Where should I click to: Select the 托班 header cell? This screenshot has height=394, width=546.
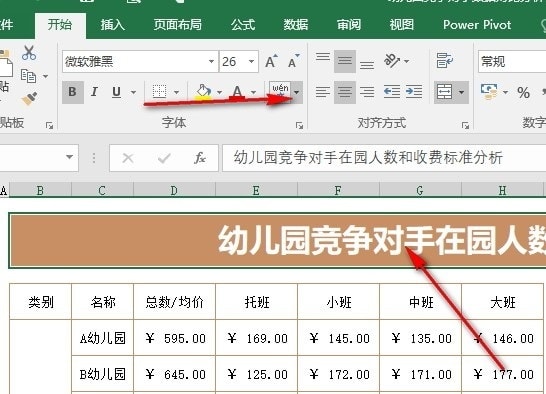coord(257,302)
